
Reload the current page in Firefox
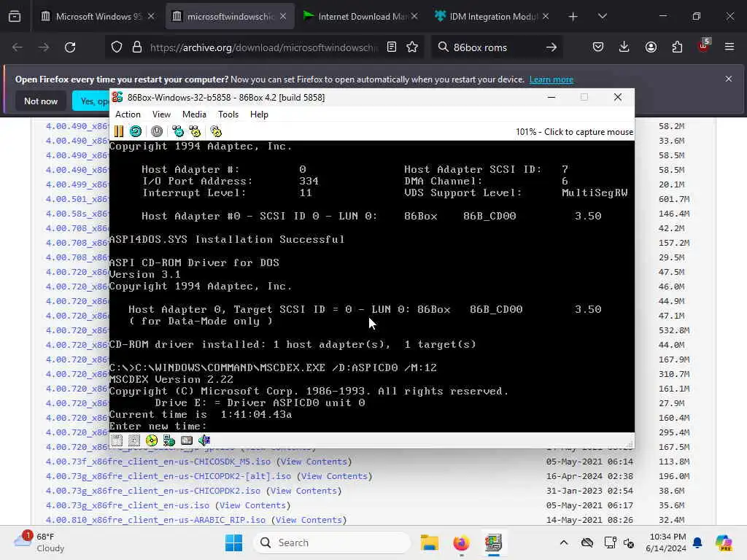[x=70, y=47]
